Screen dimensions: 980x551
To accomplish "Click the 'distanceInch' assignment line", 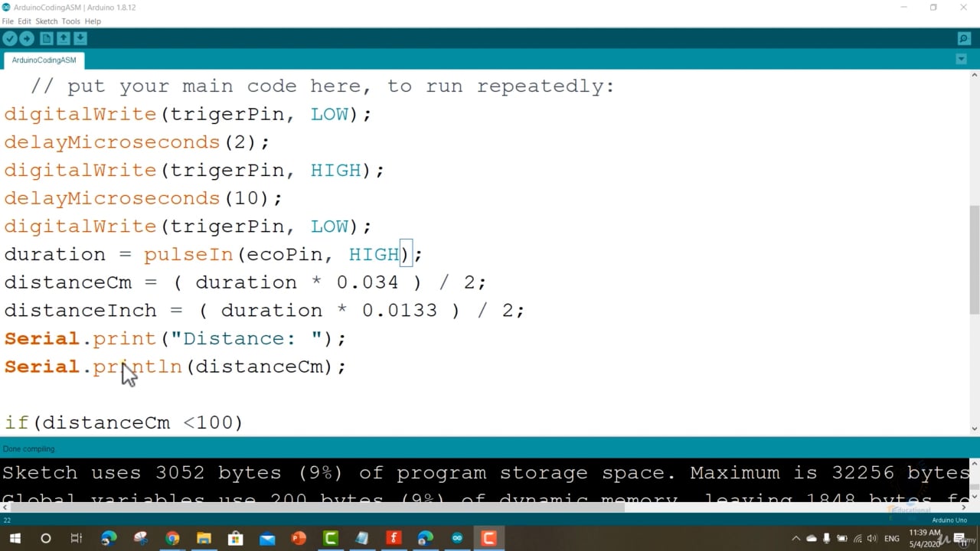I will pos(264,311).
